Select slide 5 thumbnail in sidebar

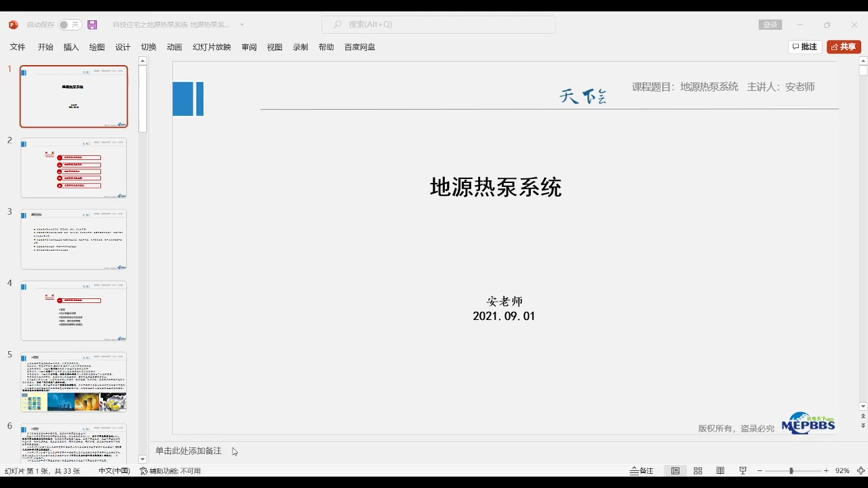click(x=73, y=382)
